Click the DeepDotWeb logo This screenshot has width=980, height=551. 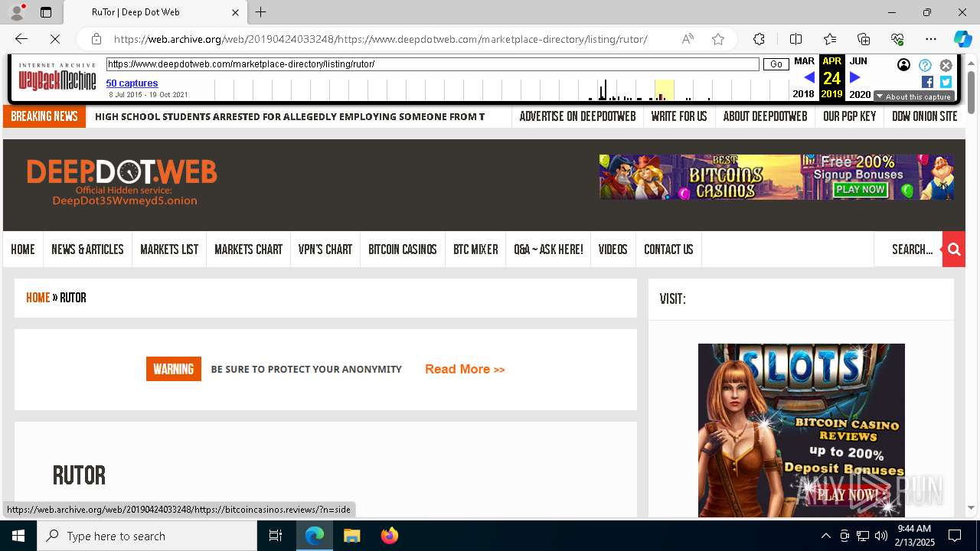tap(122, 182)
